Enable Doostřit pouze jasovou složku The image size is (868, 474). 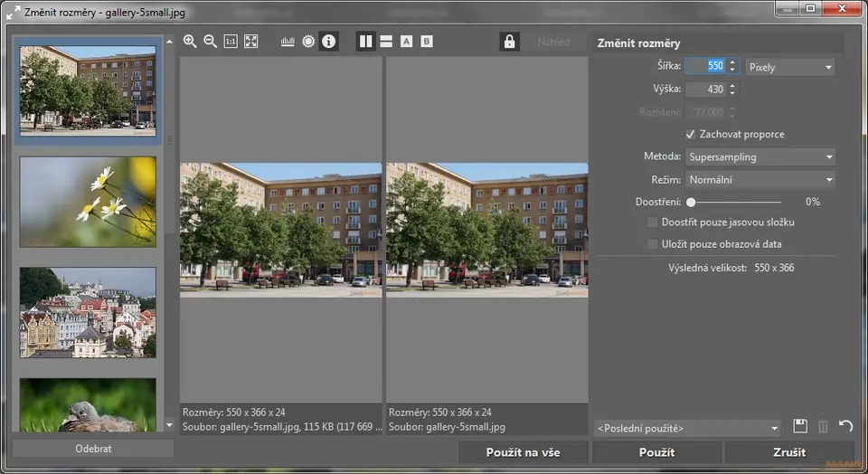tap(653, 222)
